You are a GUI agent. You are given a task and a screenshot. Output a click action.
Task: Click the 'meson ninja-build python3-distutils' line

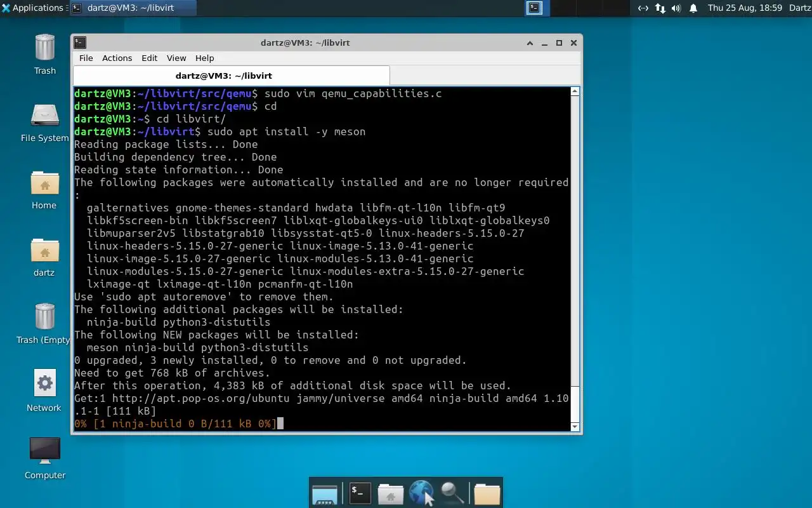[197, 348]
